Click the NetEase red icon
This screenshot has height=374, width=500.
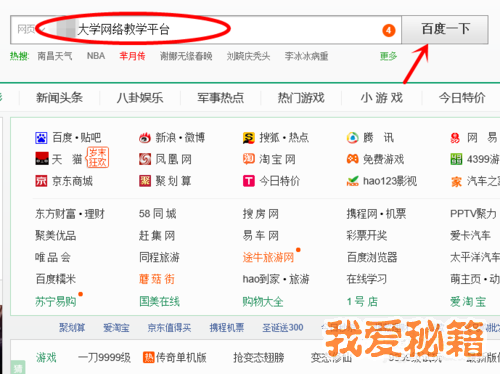455,138
